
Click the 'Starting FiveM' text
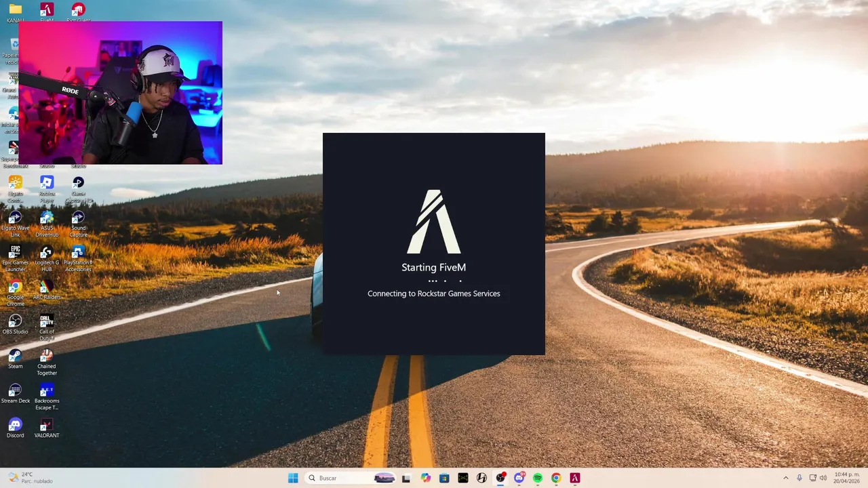click(x=434, y=267)
